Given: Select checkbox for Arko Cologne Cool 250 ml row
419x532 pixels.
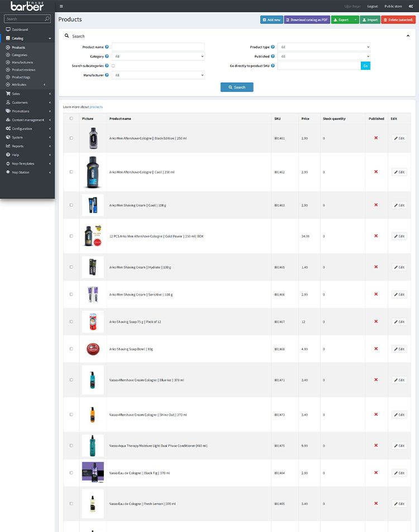Looking at the screenshot, I should 72,172.
